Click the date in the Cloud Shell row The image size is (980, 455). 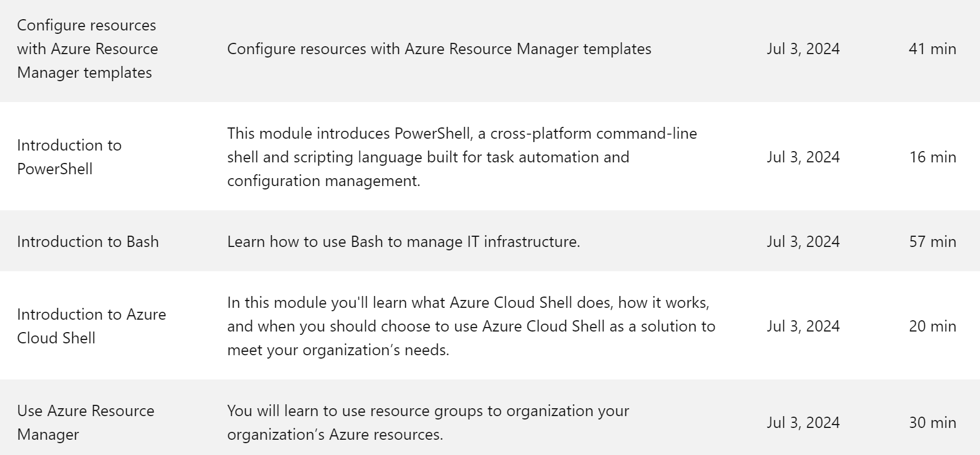pyautogui.click(x=803, y=326)
